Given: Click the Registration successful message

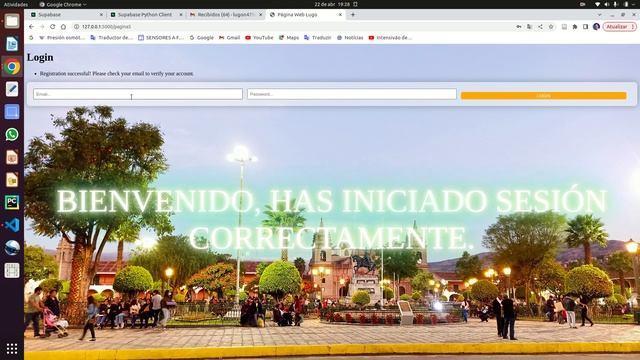Looking at the screenshot, I should point(117,74).
